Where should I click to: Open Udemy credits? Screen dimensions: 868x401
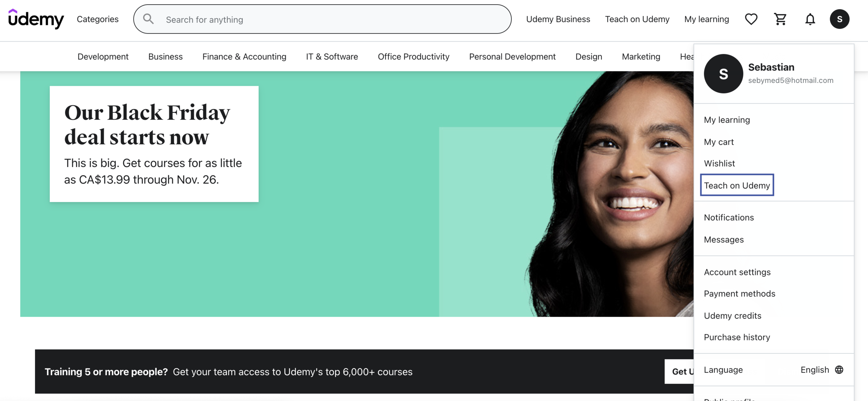point(733,316)
